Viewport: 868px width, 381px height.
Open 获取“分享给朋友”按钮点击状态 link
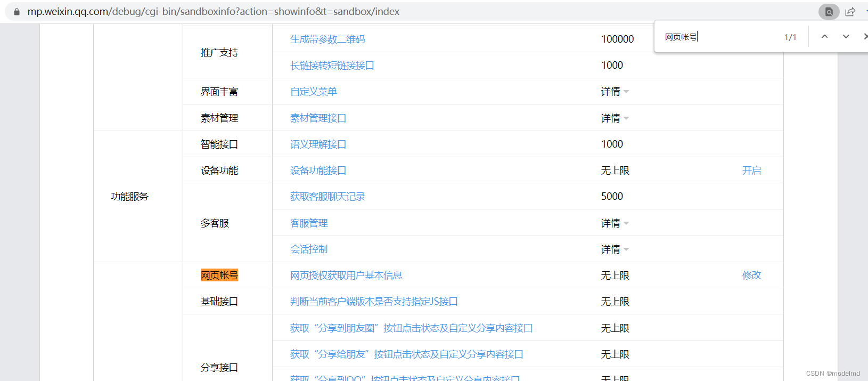point(406,354)
